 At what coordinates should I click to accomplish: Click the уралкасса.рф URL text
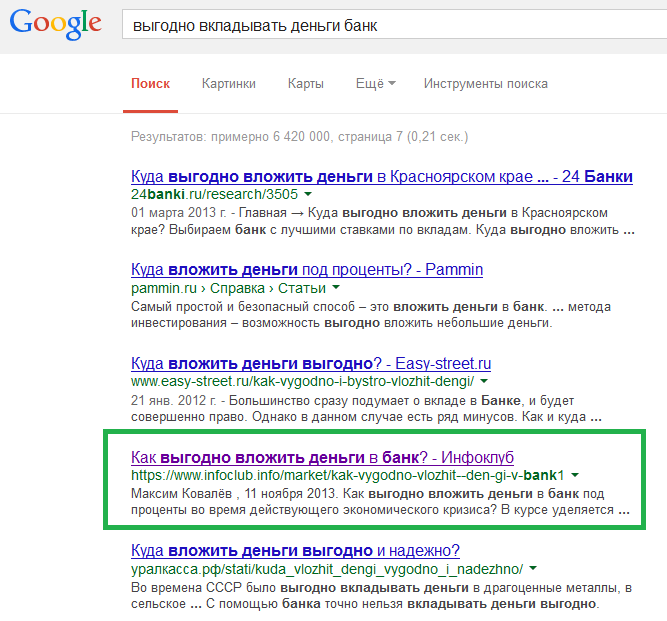[x=327, y=569]
